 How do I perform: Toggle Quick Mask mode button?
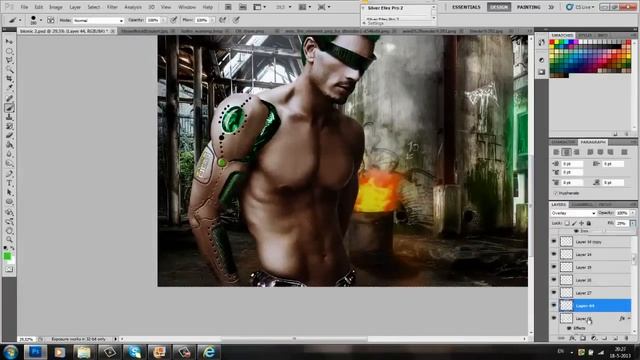(x=9, y=269)
